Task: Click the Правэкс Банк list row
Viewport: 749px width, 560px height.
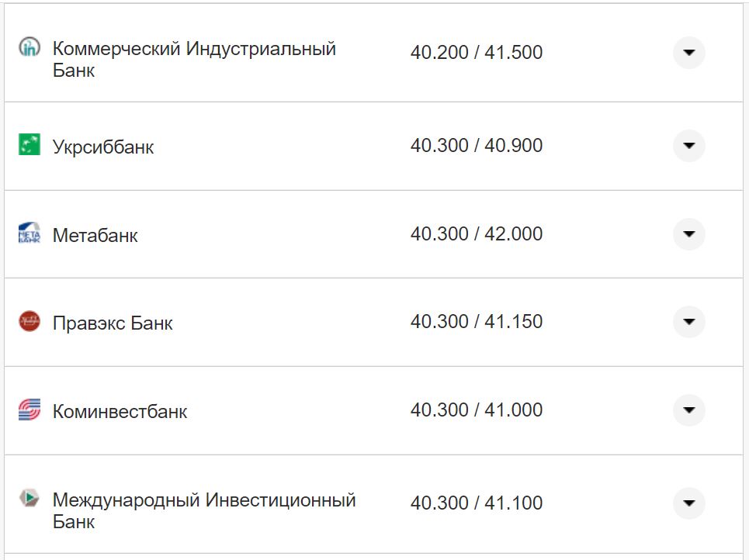Action: tap(310, 323)
